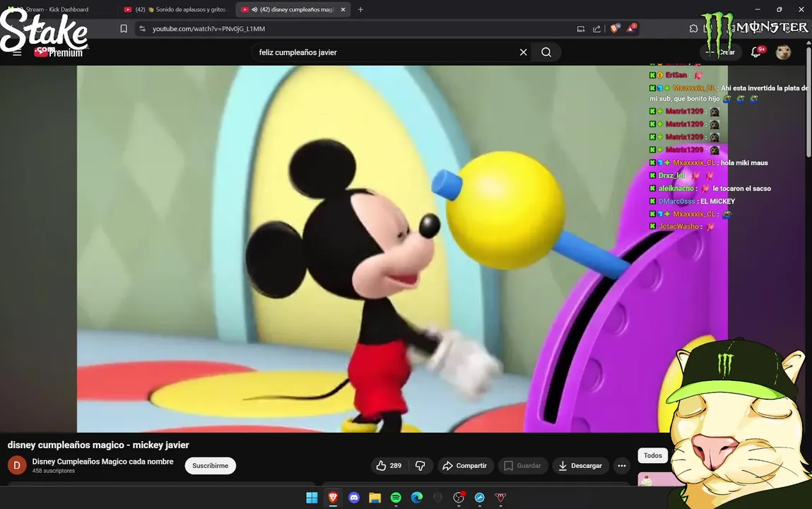This screenshot has width=812, height=509.
Task: Open the YouTube hamburger guide menu
Action: pyautogui.click(x=17, y=52)
